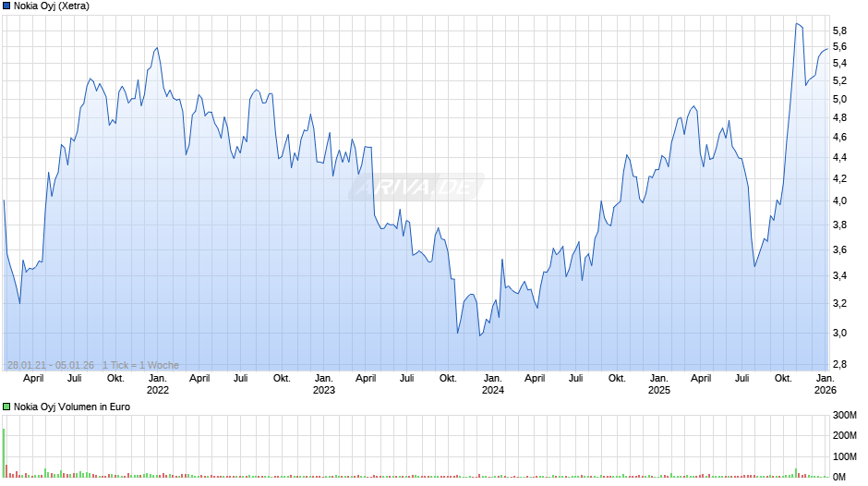This screenshot has width=868, height=486.
Task: Click the '1 Tick = 1 Woche' text
Action: (140, 365)
